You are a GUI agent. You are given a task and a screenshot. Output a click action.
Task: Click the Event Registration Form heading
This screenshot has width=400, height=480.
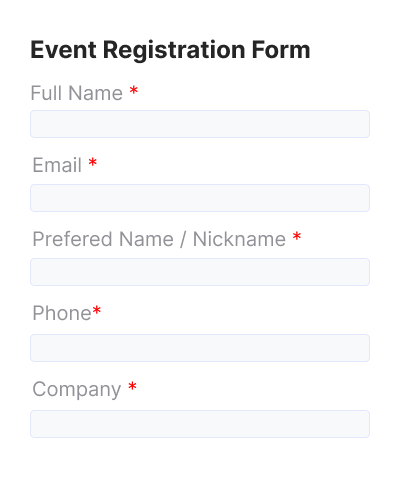tap(170, 50)
